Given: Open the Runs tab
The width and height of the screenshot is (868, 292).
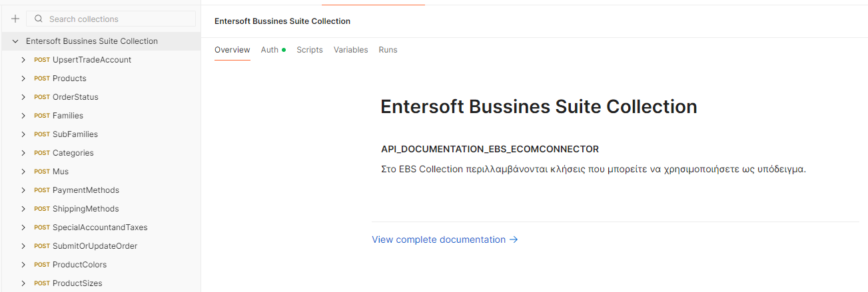Looking at the screenshot, I should (x=388, y=50).
